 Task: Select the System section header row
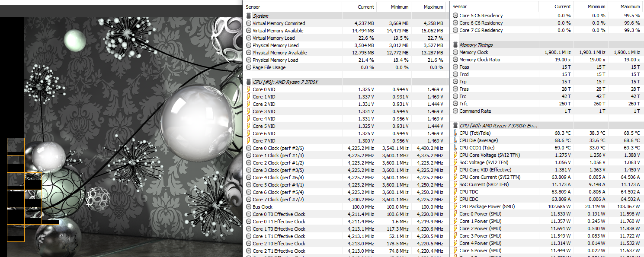[345, 16]
